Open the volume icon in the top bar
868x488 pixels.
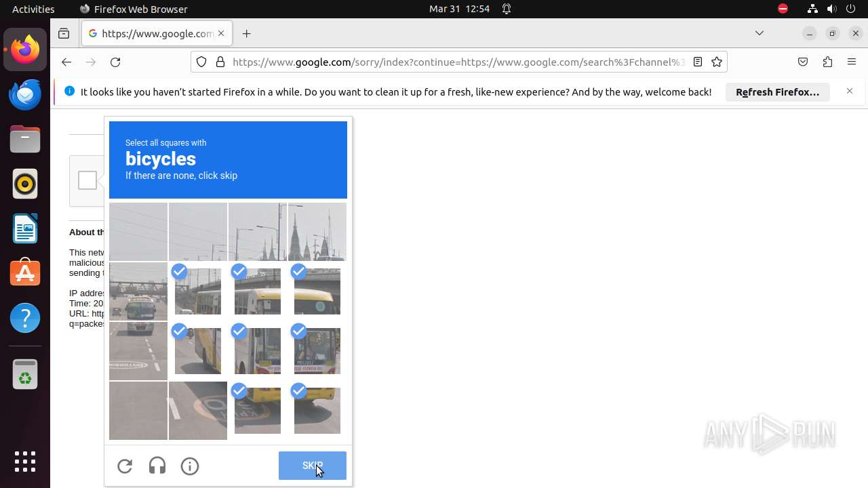click(x=831, y=9)
